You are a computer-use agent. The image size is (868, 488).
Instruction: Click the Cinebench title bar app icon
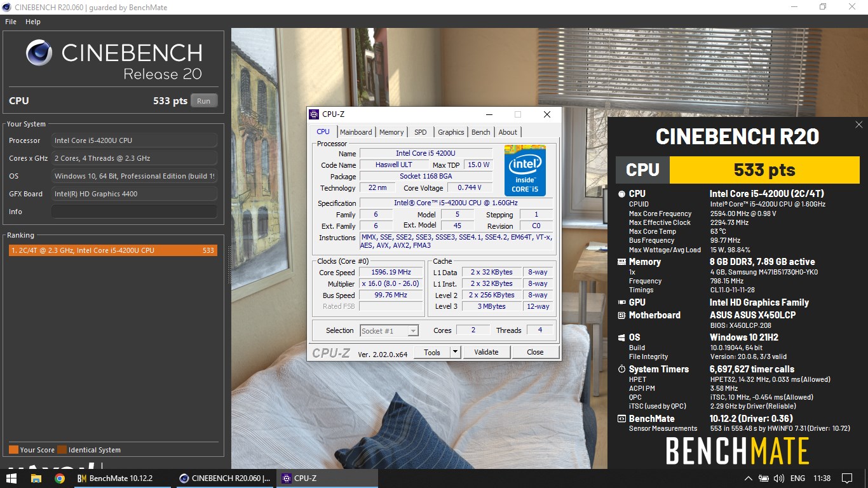[7, 7]
